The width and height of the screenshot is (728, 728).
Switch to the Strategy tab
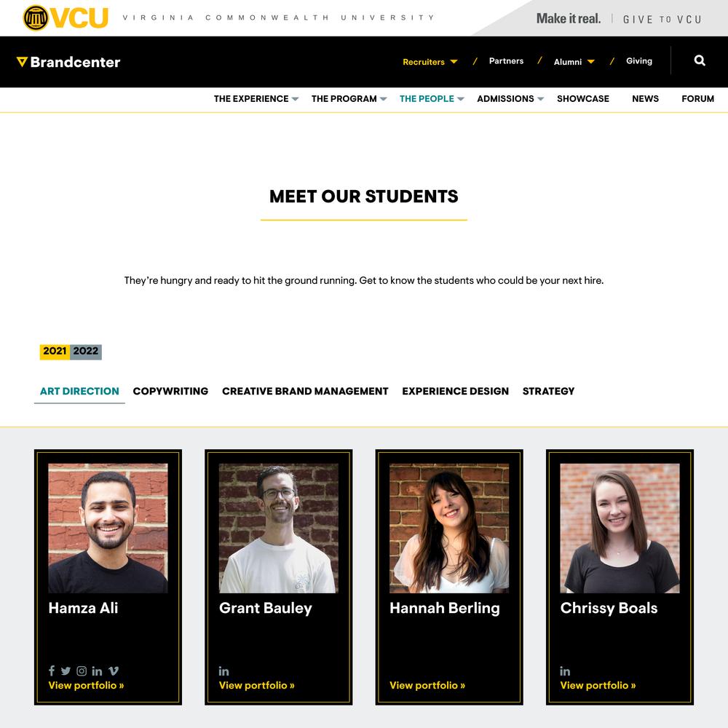tap(548, 391)
